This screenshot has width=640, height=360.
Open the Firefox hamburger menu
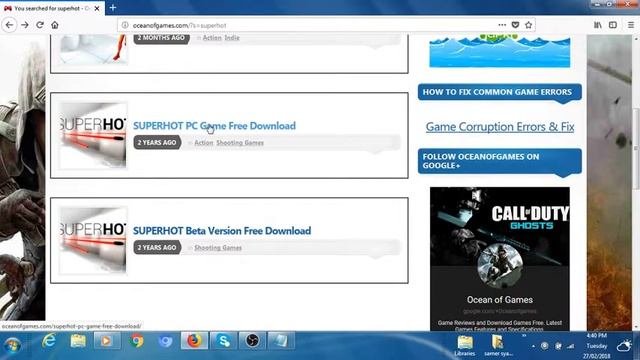(631, 25)
